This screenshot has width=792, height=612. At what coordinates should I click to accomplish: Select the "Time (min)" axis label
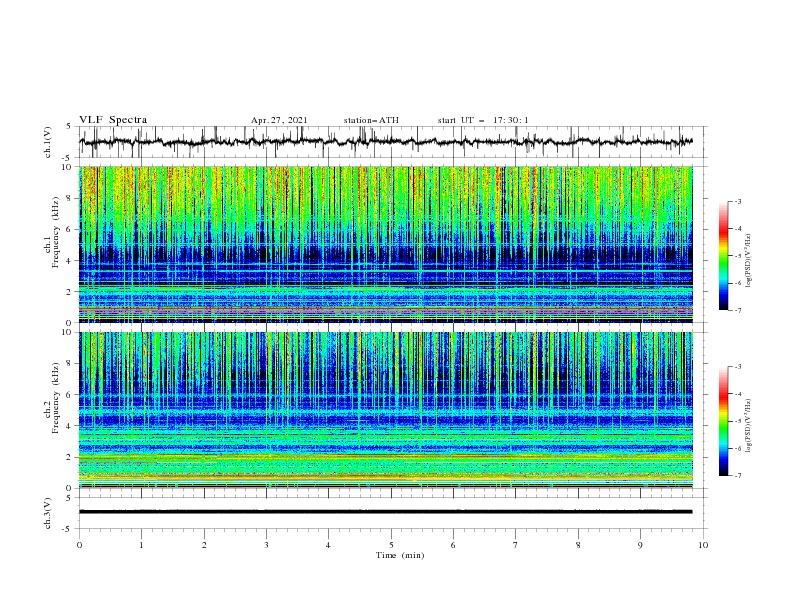coord(400,555)
